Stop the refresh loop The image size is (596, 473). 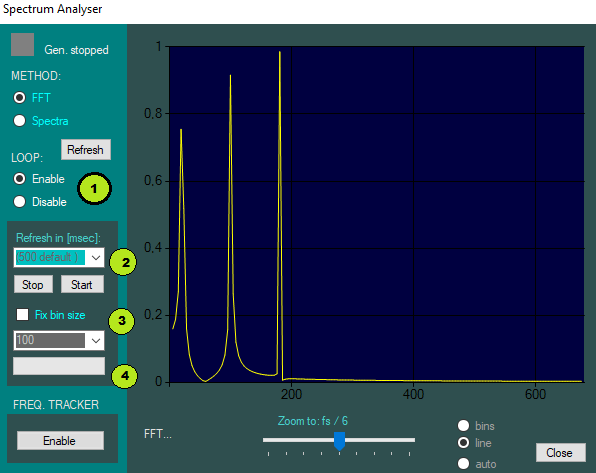(x=33, y=284)
